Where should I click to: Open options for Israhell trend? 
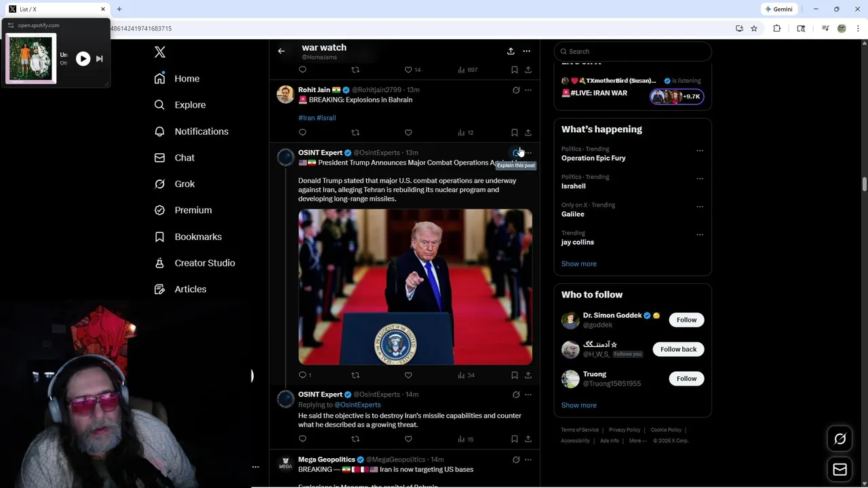coord(700,179)
